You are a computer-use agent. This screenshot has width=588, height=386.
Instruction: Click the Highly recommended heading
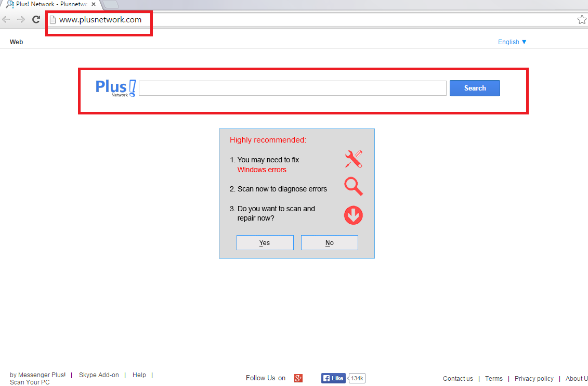(x=268, y=140)
